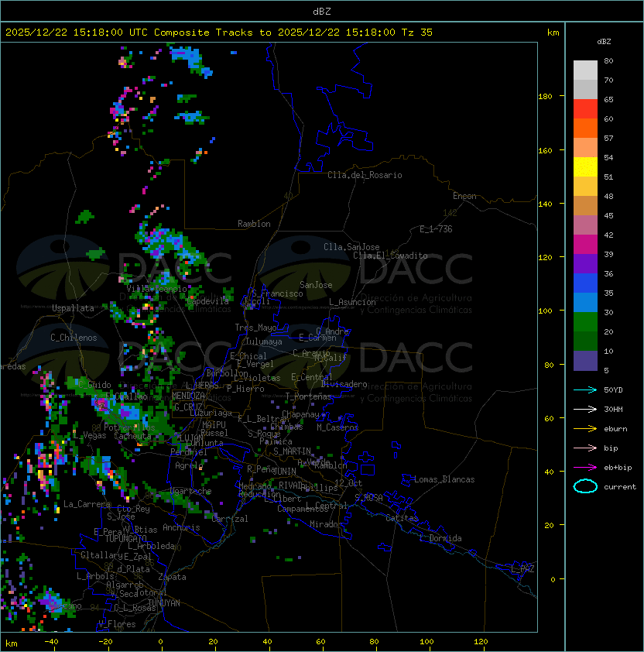The height and width of the screenshot is (652, 644).
Task: Click the 120 km horizontal axis tick
Action: (x=480, y=642)
